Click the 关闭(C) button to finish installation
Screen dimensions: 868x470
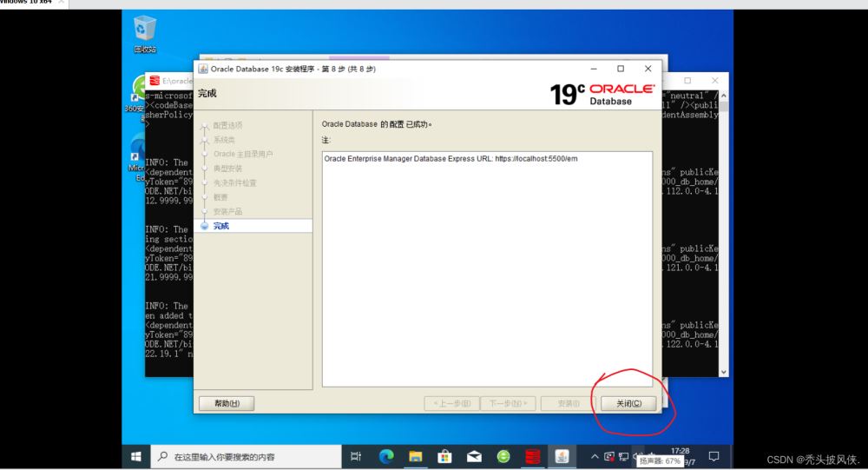pos(628,403)
